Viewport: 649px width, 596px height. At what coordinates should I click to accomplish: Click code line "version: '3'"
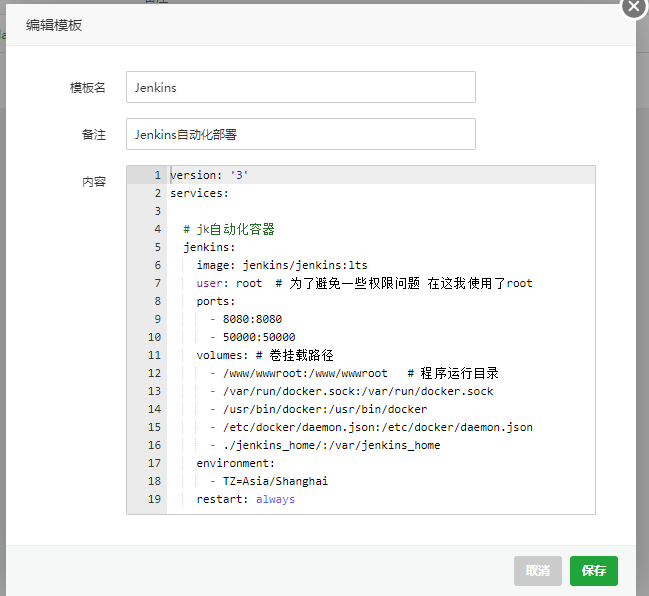pos(209,175)
